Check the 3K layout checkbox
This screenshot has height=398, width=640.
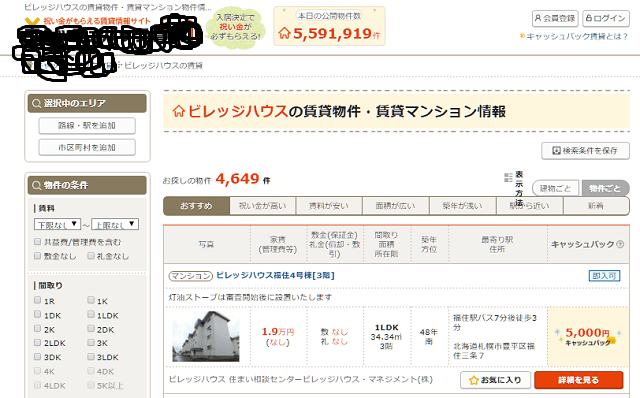click(91, 342)
